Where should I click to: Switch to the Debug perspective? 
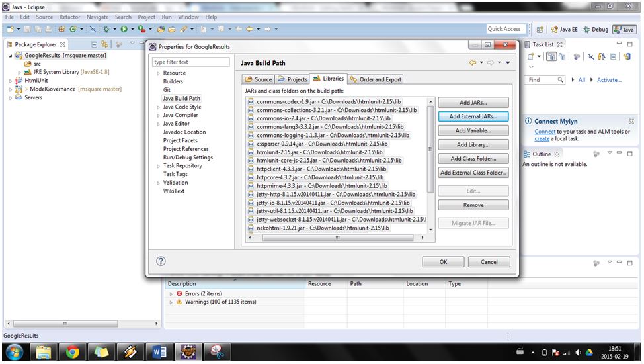click(x=596, y=30)
